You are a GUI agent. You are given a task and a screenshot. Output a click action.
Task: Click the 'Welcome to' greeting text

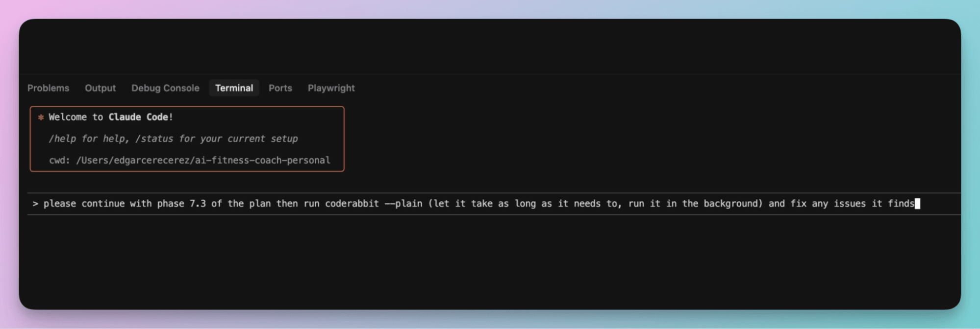tap(75, 117)
